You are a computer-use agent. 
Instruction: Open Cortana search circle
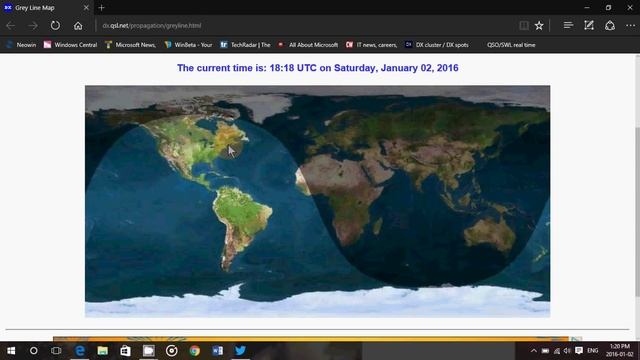click(x=33, y=351)
